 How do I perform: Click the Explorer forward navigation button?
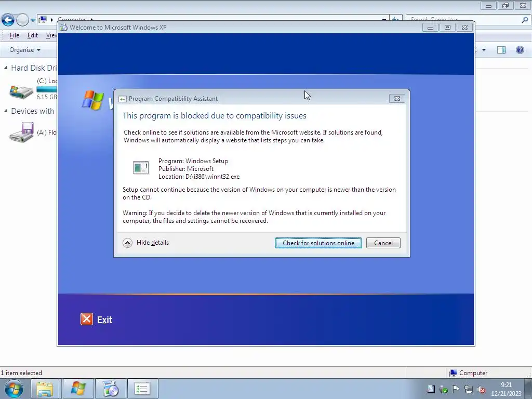[22, 20]
